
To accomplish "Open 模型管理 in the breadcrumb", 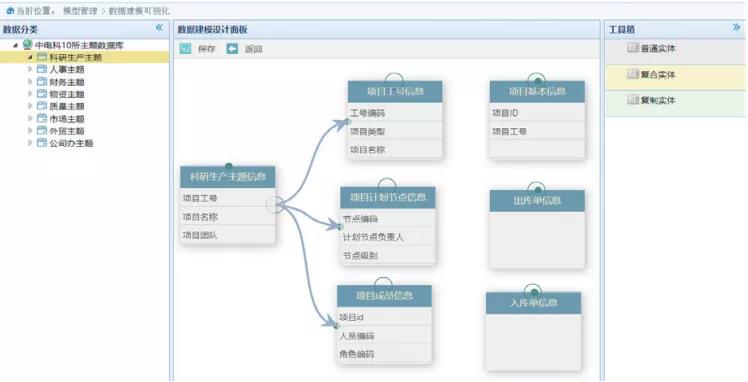I will [x=80, y=11].
